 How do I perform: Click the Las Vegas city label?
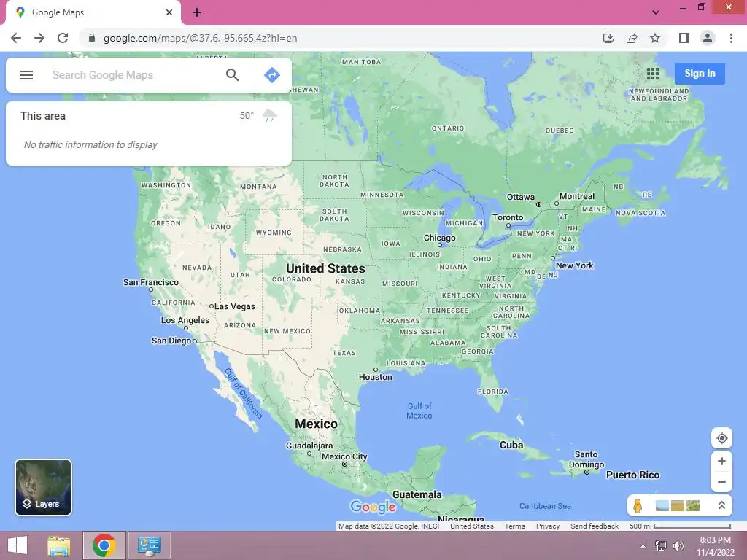click(x=234, y=306)
